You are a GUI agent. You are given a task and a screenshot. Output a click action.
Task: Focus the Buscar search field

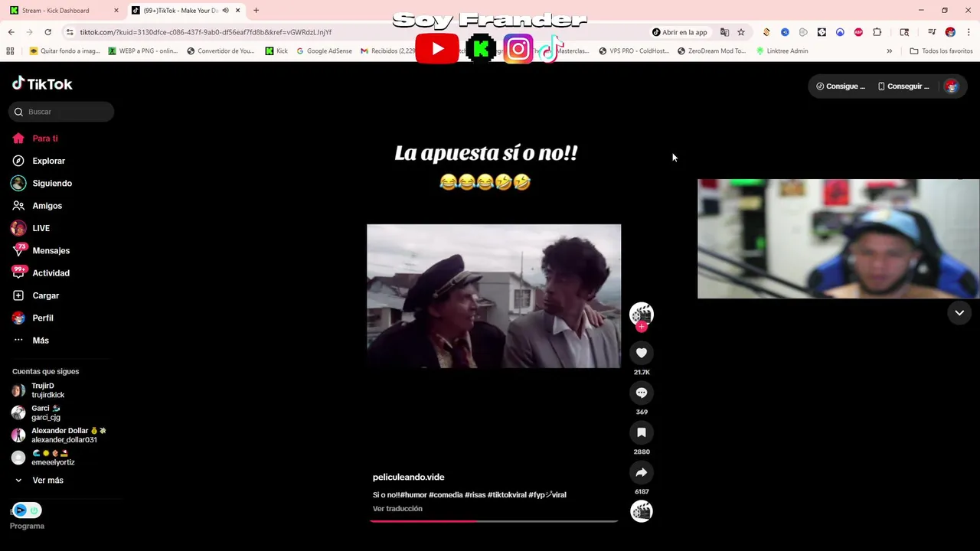[x=61, y=112]
